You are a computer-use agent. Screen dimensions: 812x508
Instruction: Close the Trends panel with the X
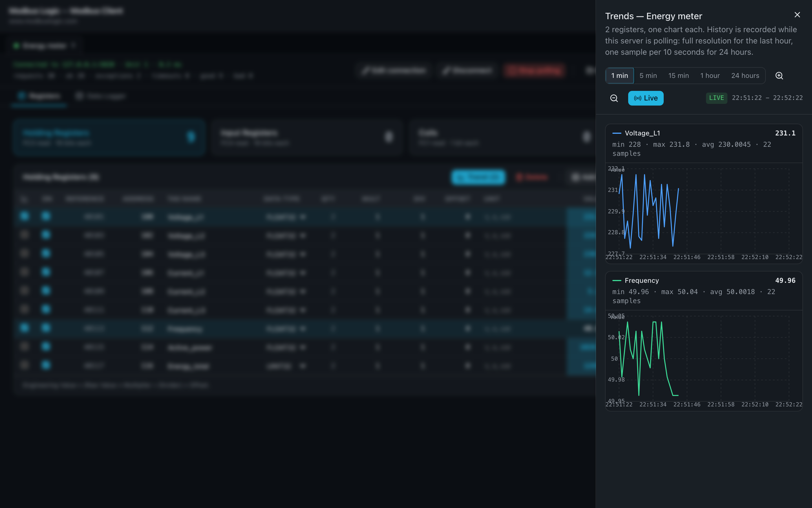[x=797, y=15]
